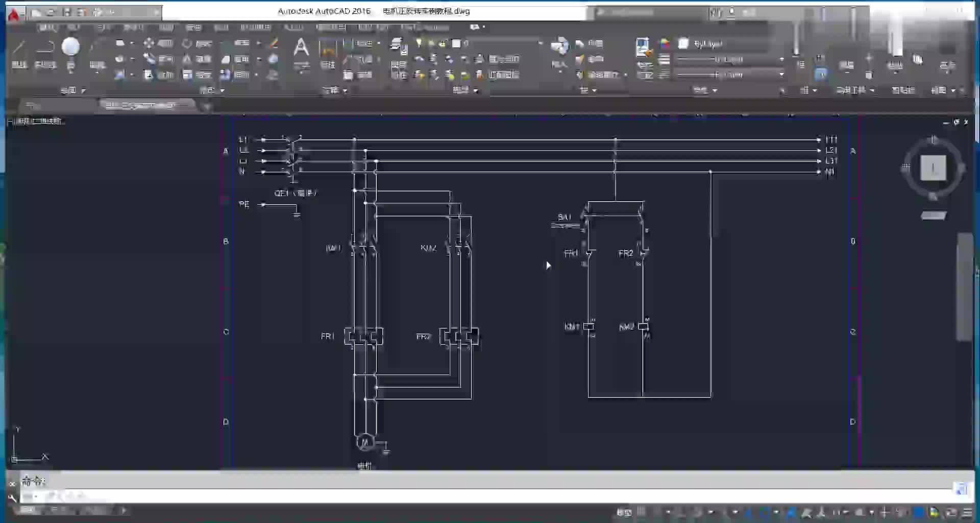Activate the Move tool in Modify panel
The image size is (980, 523).
point(158,43)
